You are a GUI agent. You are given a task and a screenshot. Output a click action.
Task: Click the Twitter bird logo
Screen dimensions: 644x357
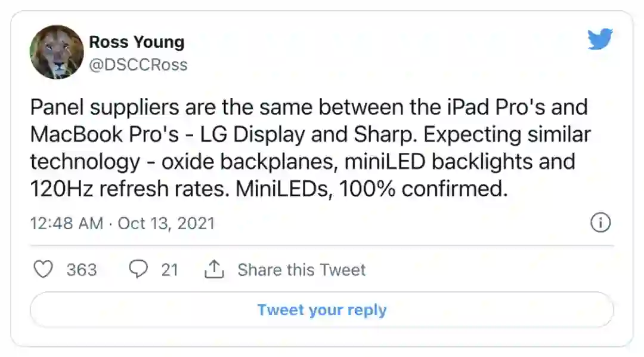pyautogui.click(x=599, y=39)
